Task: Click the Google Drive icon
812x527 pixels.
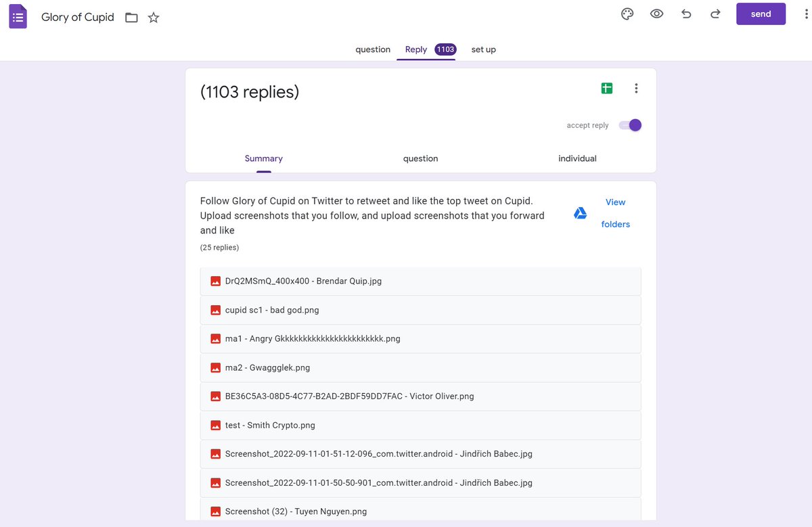Action: [580, 213]
